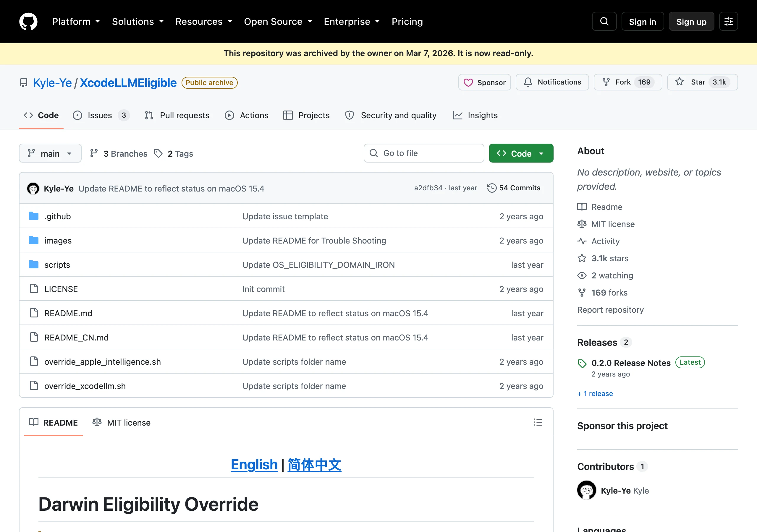Open the search magnifier in header

point(604,21)
